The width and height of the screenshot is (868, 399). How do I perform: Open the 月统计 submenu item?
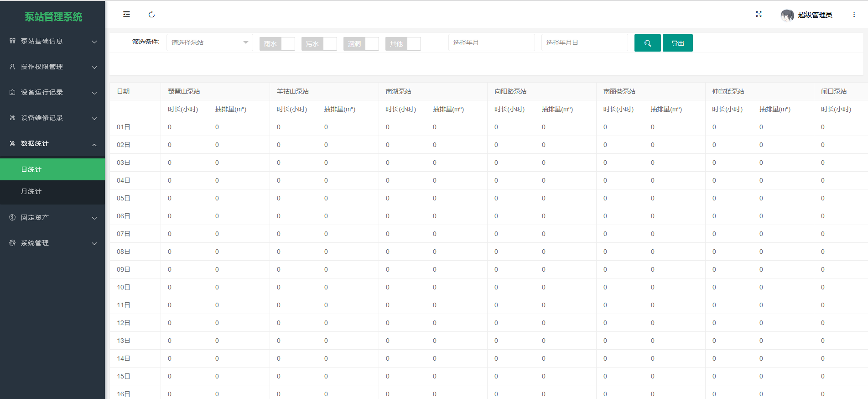(x=52, y=191)
